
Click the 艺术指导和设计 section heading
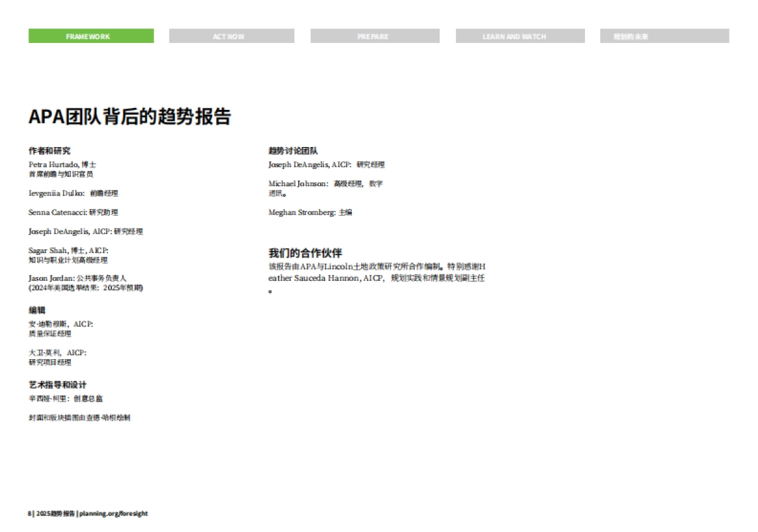[57, 384]
